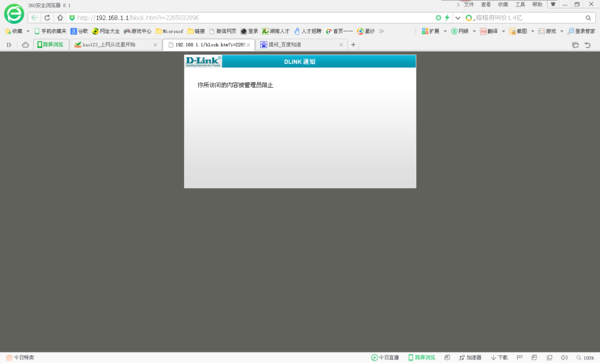This screenshot has height=363, width=600.
Task: Open a new tab with plus button
Action: (353, 45)
